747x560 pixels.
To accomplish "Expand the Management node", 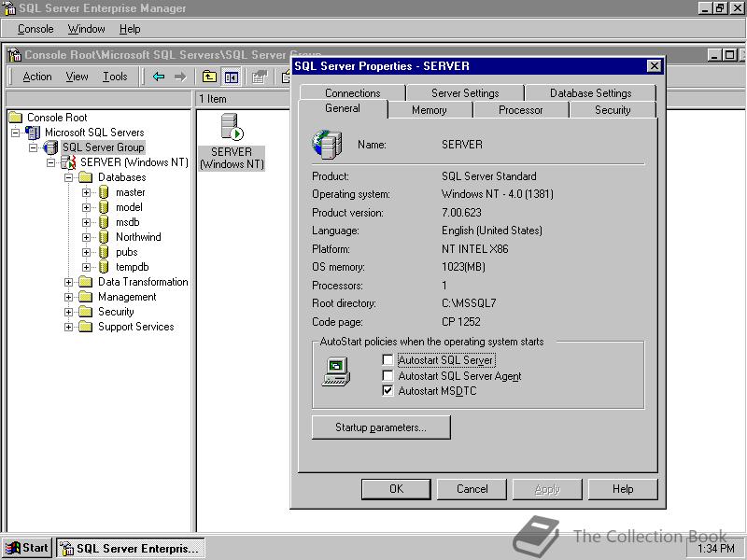I will 68,297.
